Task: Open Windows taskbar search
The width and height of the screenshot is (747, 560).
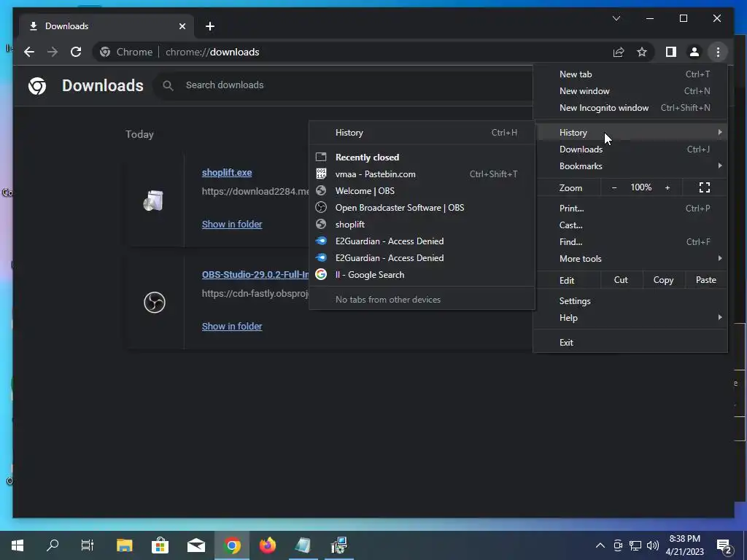Action: [x=53, y=545]
